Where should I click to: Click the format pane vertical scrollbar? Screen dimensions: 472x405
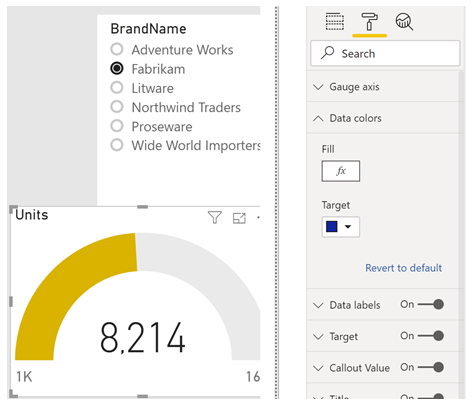point(461,233)
